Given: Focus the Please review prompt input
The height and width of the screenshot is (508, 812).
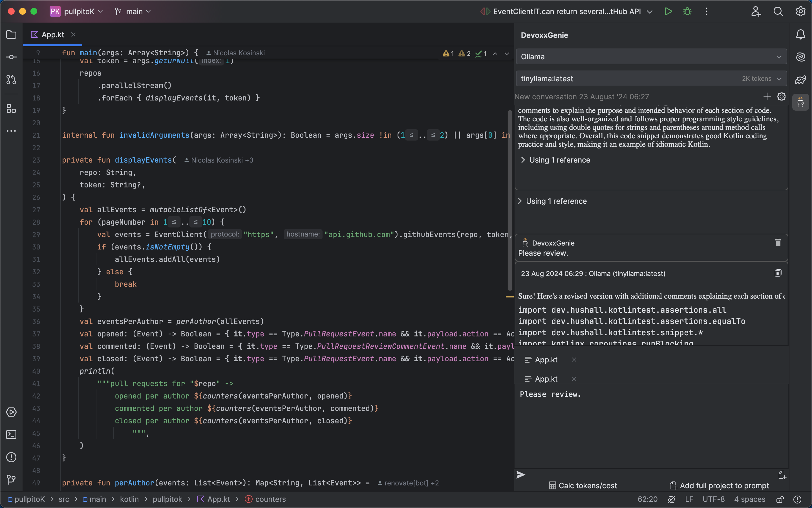Looking at the screenshot, I should [651, 426].
